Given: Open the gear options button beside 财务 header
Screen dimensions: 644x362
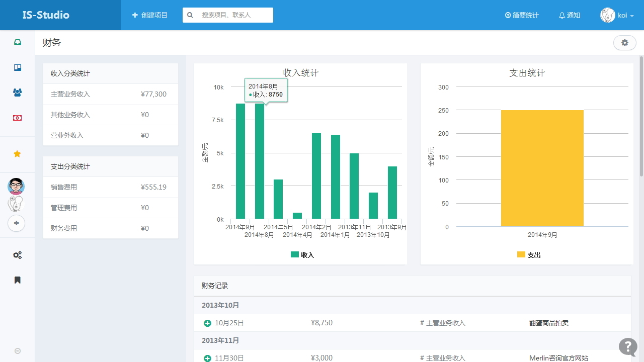Looking at the screenshot, I should 624,43.
